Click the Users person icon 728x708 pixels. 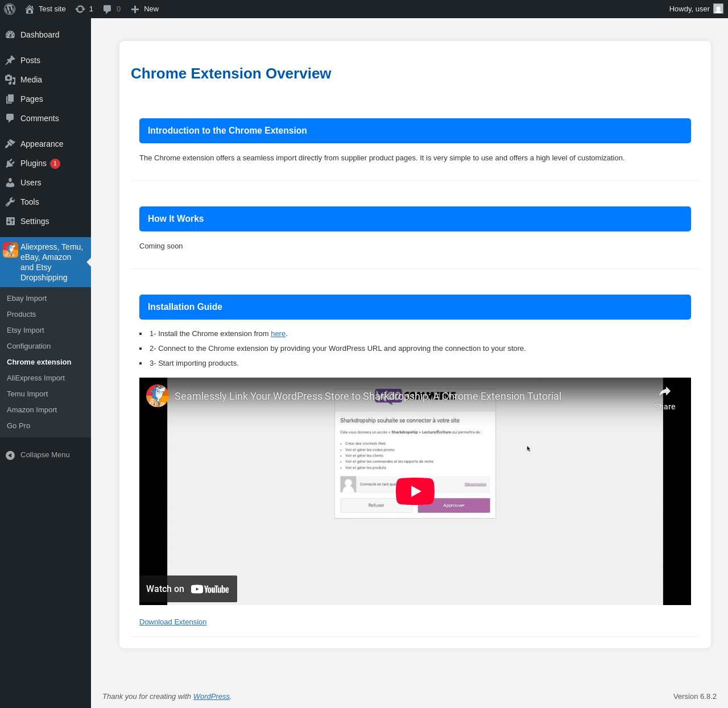point(10,183)
